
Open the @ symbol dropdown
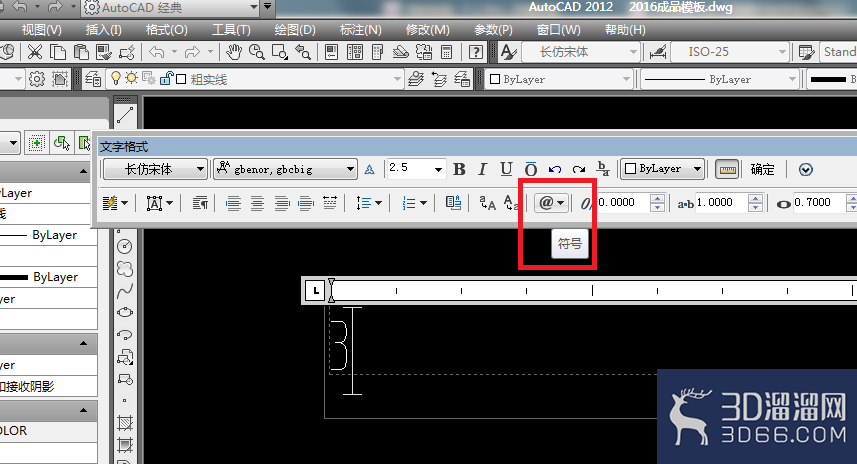pos(551,203)
